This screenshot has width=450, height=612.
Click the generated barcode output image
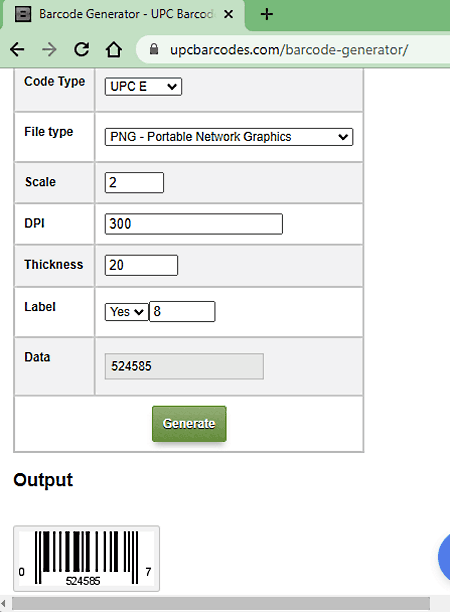(x=86, y=559)
